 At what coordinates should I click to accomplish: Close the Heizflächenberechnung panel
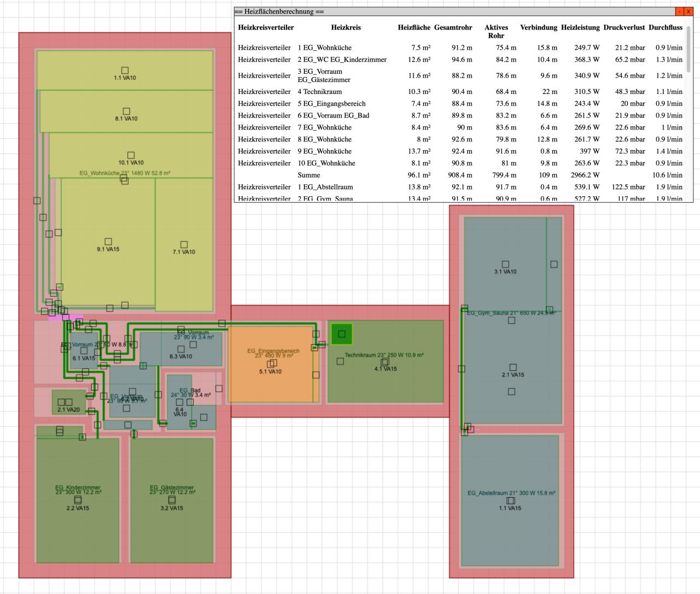pos(688,11)
